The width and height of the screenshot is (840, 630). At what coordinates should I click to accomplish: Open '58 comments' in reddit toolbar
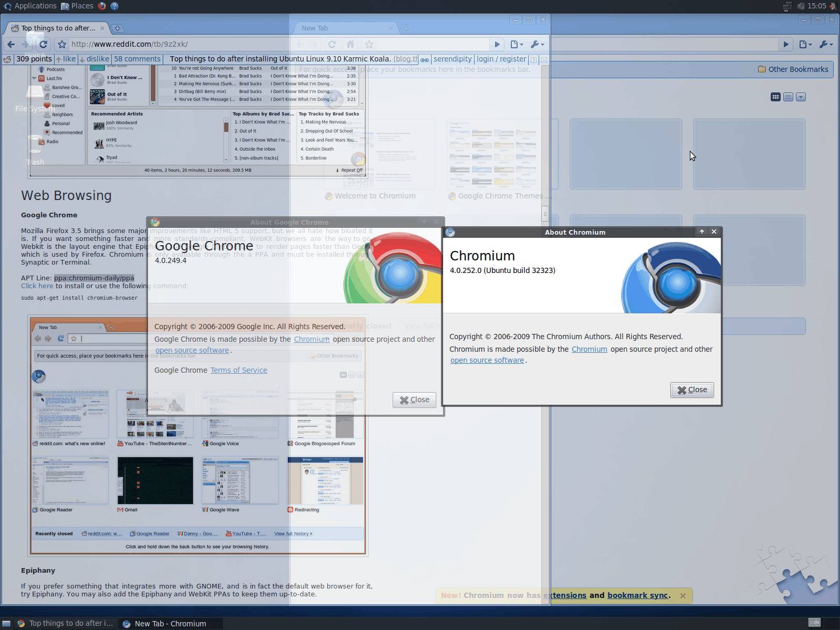pyautogui.click(x=137, y=59)
